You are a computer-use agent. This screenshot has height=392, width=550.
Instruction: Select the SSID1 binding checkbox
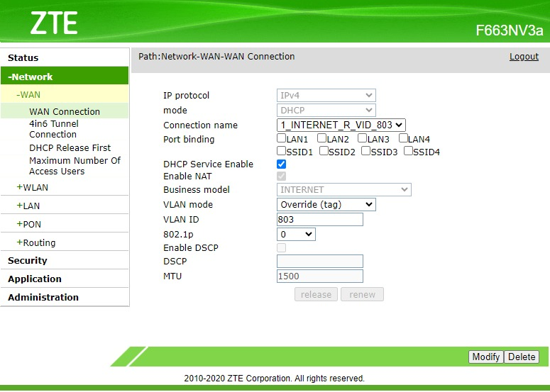[x=282, y=151]
